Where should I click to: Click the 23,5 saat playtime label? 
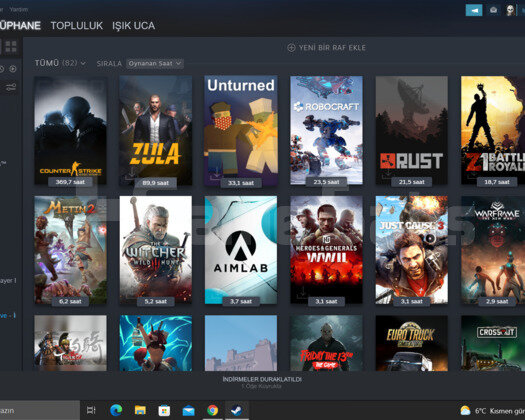click(x=326, y=182)
